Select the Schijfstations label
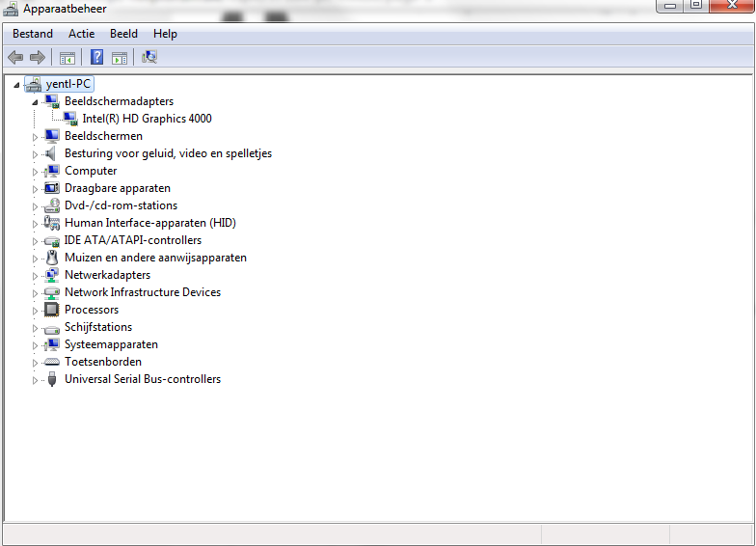Screen dimensions: 756x546 click(x=98, y=327)
